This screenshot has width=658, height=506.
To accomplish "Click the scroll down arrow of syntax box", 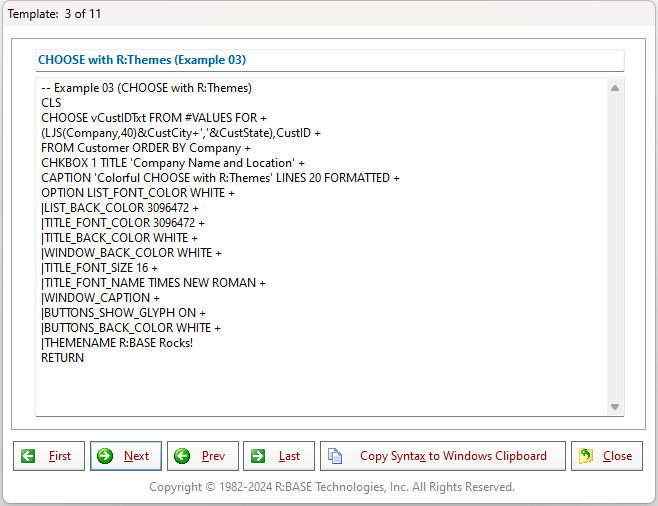I will (615, 407).
